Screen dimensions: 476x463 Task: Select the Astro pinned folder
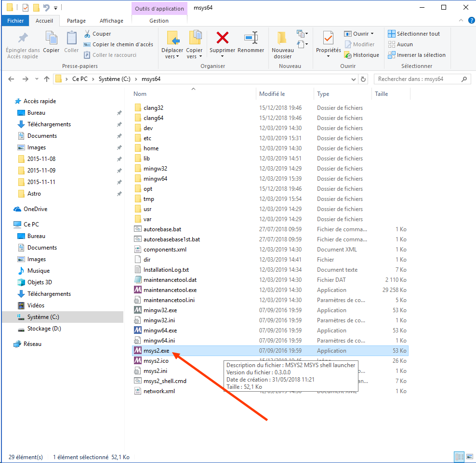[34, 193]
